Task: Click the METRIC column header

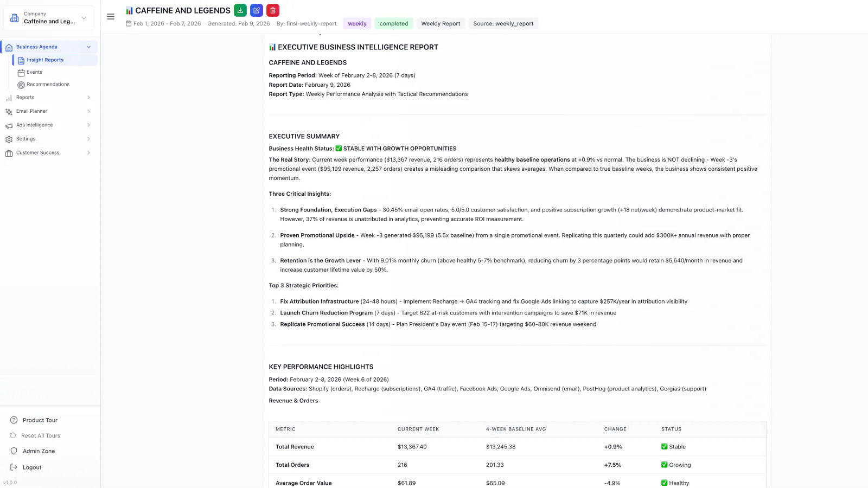Action: click(285, 429)
